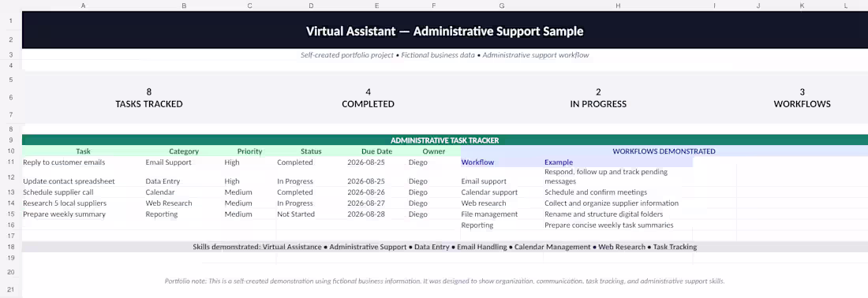
Task: Click the 'WORKFLOWS DEMONSTRATED' header
Action: [664, 151]
